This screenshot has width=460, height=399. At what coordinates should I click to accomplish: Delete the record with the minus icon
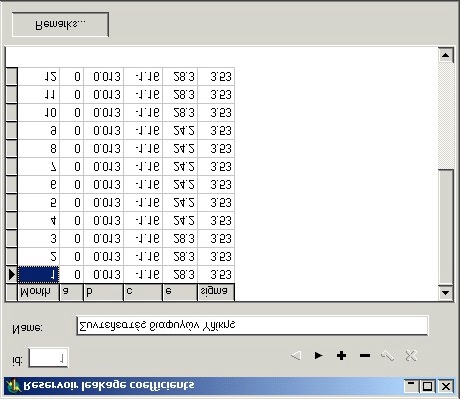[365, 356]
